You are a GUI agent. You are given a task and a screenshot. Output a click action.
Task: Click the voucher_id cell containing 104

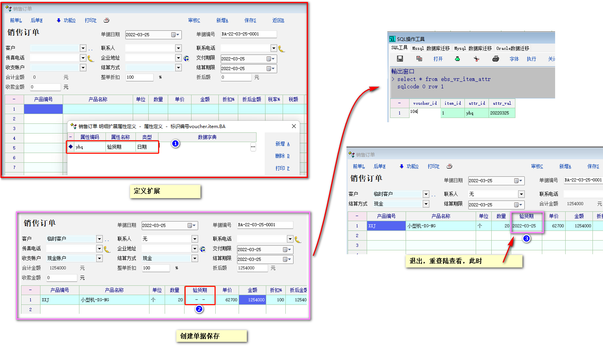click(424, 113)
